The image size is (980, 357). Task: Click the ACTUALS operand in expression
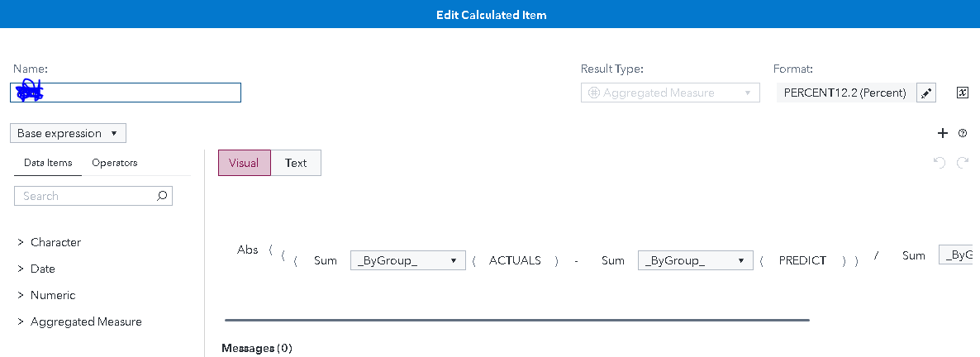(x=515, y=260)
